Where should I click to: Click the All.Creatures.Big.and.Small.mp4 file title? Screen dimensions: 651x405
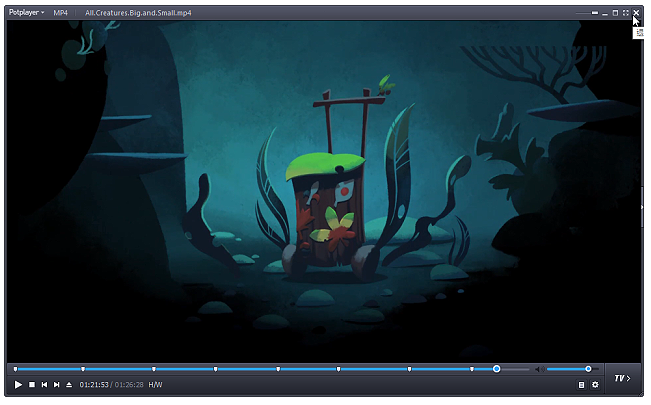coord(138,13)
